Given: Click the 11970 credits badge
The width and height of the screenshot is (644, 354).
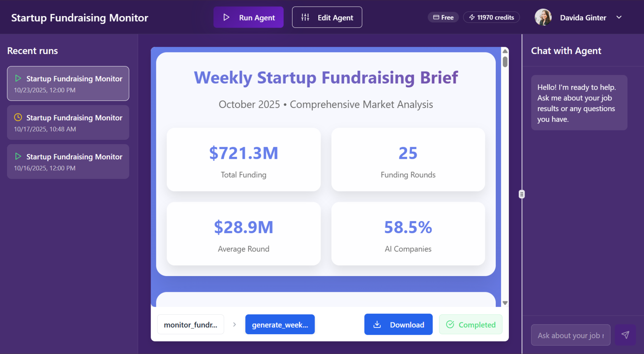Looking at the screenshot, I should 491,17.
